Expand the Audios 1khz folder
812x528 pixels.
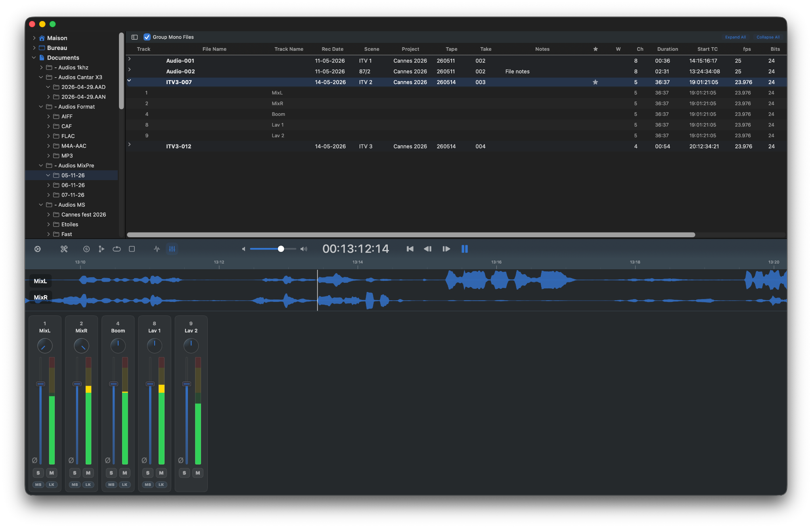pos(41,67)
